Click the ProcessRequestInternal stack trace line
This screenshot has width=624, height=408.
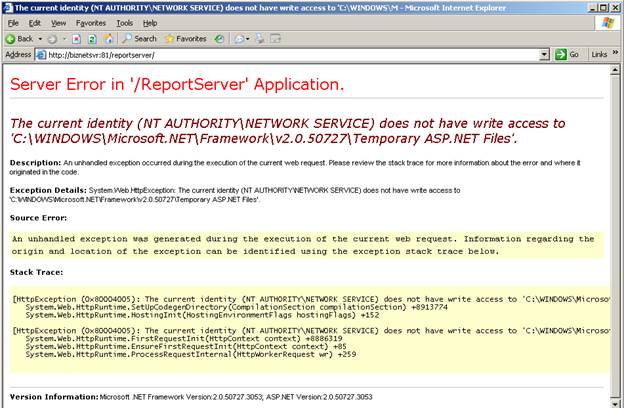(191, 354)
